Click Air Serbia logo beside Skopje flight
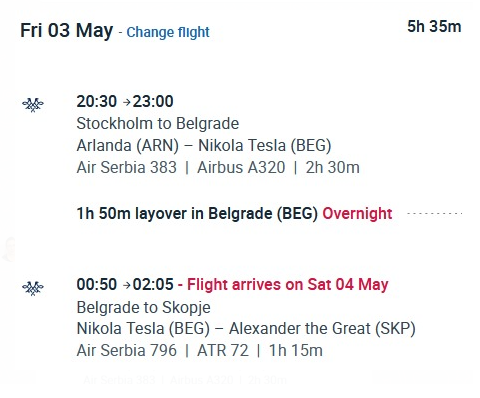Image resolution: width=480 pixels, height=398 pixels. 33,288
